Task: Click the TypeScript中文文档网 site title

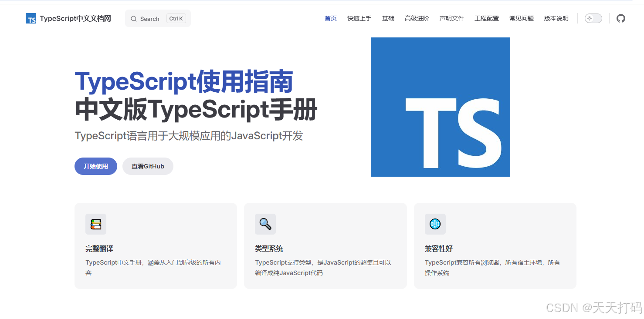Action: point(75,18)
